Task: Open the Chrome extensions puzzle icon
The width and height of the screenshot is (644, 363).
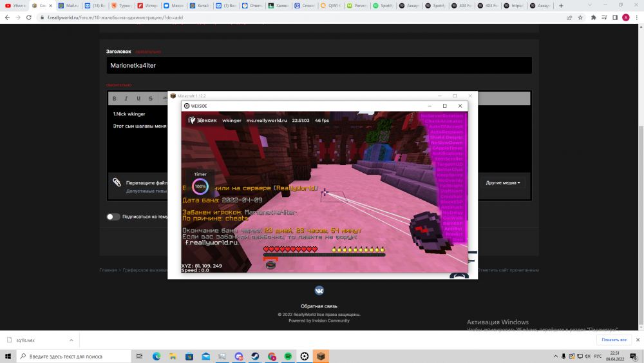Action: (x=594, y=17)
